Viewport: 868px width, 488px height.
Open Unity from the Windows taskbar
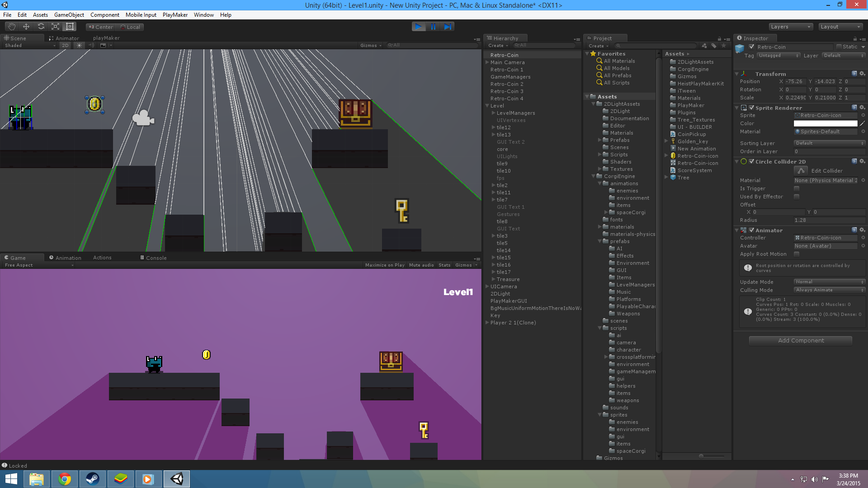coord(177,479)
